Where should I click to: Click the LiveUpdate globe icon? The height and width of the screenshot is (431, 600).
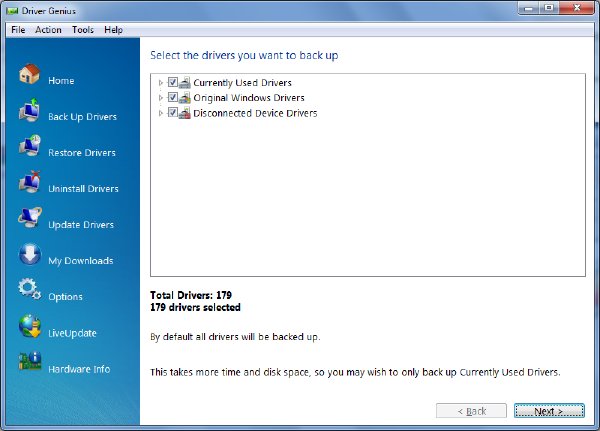[29, 326]
